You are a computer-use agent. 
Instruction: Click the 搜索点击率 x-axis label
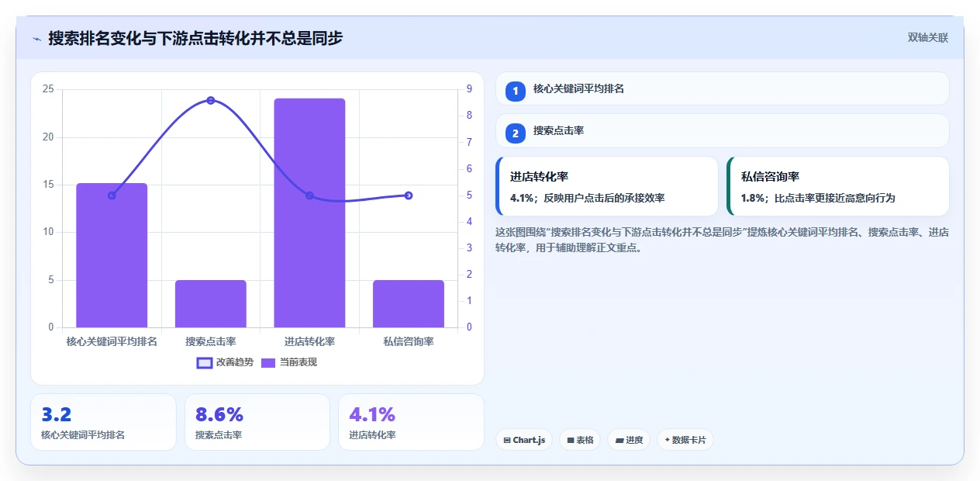[x=211, y=341]
